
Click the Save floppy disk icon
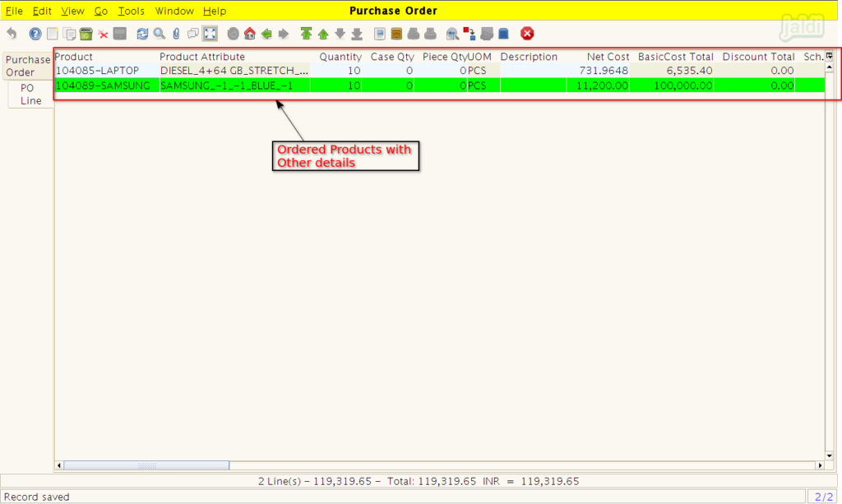(120, 34)
